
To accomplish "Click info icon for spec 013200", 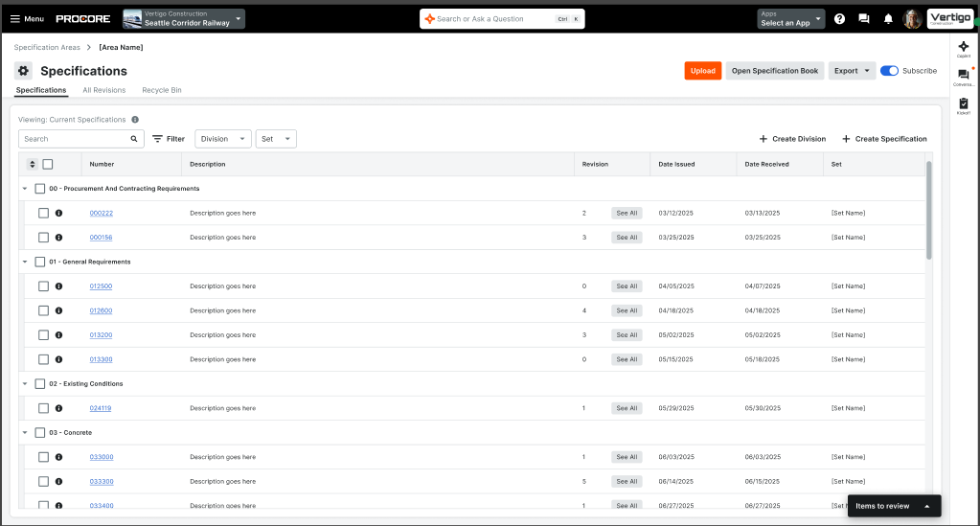I will click(x=58, y=334).
